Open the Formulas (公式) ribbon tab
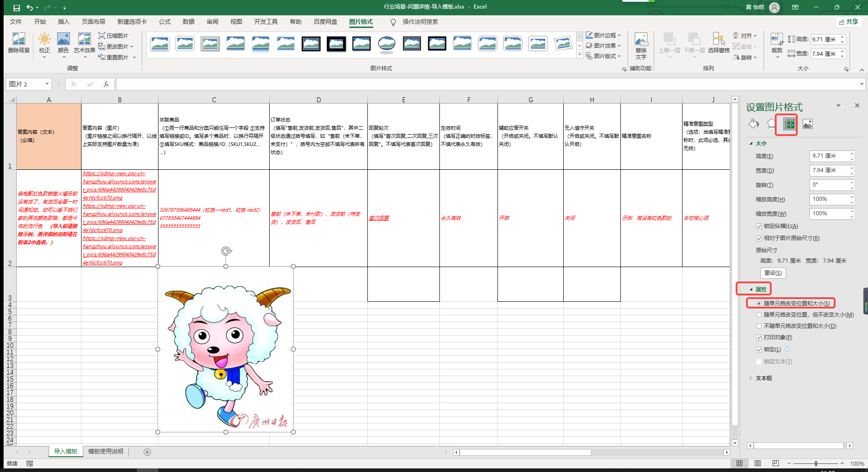Screen dimensions: 868x472 pos(165,22)
